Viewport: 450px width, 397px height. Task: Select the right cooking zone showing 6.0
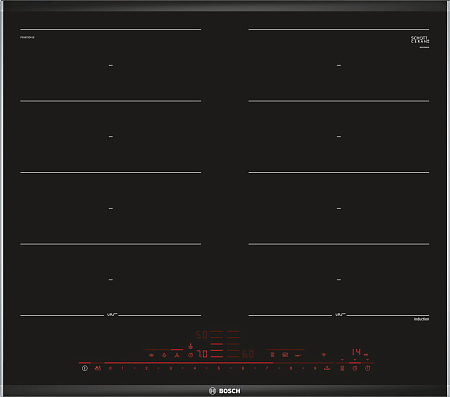pos(248,354)
